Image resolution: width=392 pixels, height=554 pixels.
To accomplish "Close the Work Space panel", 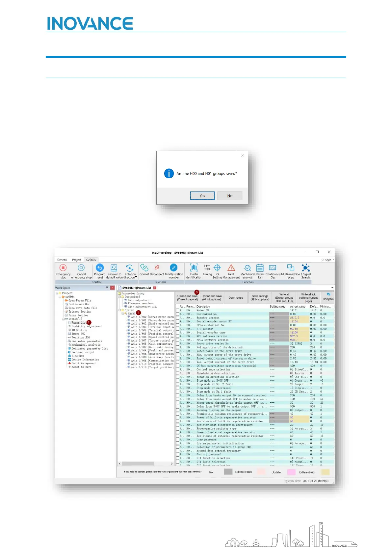I will coord(112,288).
